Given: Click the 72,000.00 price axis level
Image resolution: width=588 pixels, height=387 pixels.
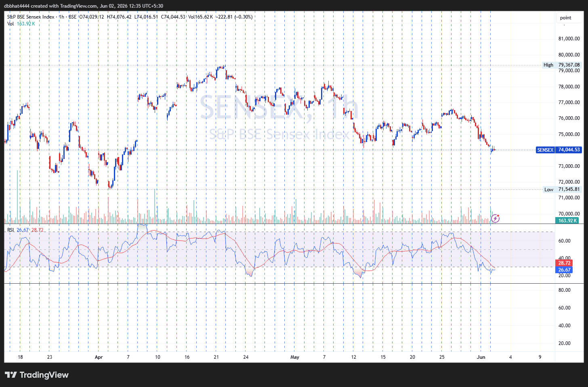Looking at the screenshot, I should tap(569, 182).
